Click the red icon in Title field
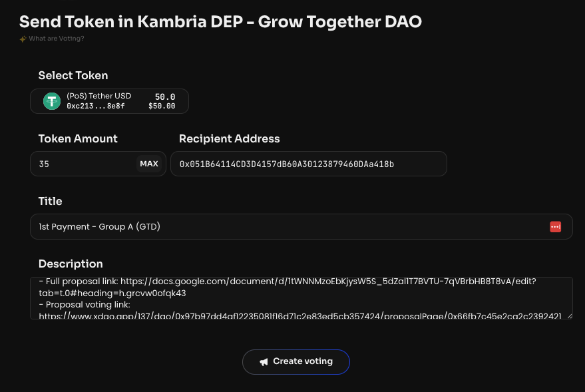 [556, 227]
